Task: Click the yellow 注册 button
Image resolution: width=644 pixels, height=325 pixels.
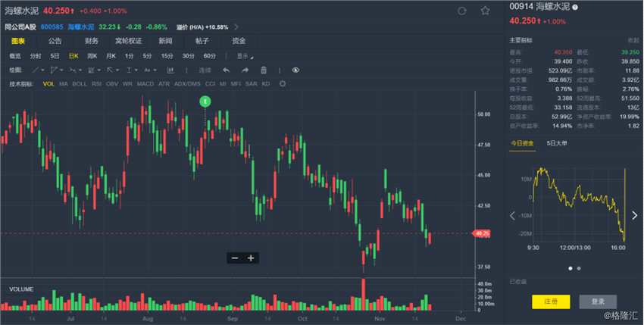Action: pyautogui.click(x=550, y=302)
